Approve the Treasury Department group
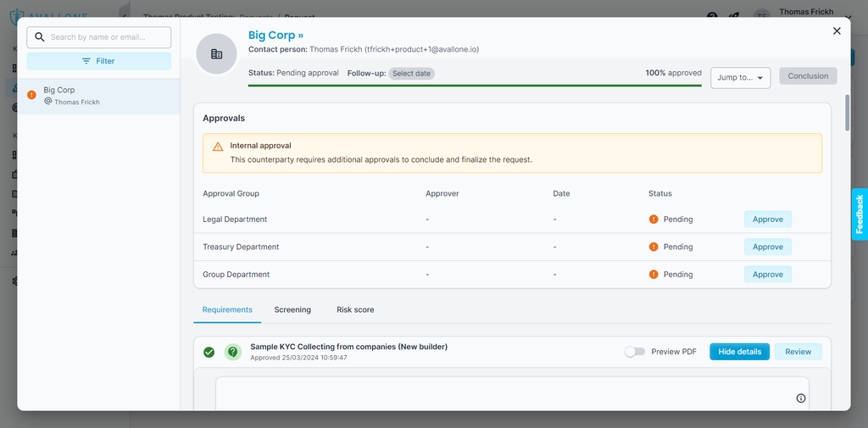The width and height of the screenshot is (868, 428). point(768,247)
